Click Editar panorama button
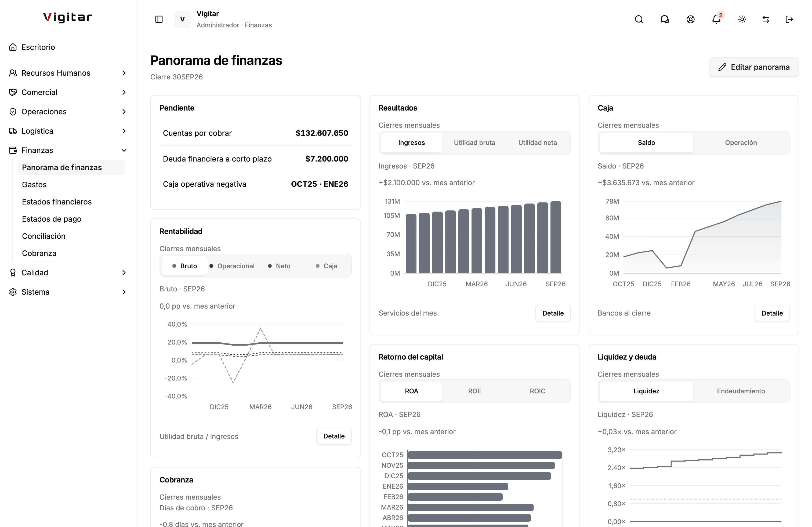Viewport: 812px width, 527px height. tap(754, 67)
